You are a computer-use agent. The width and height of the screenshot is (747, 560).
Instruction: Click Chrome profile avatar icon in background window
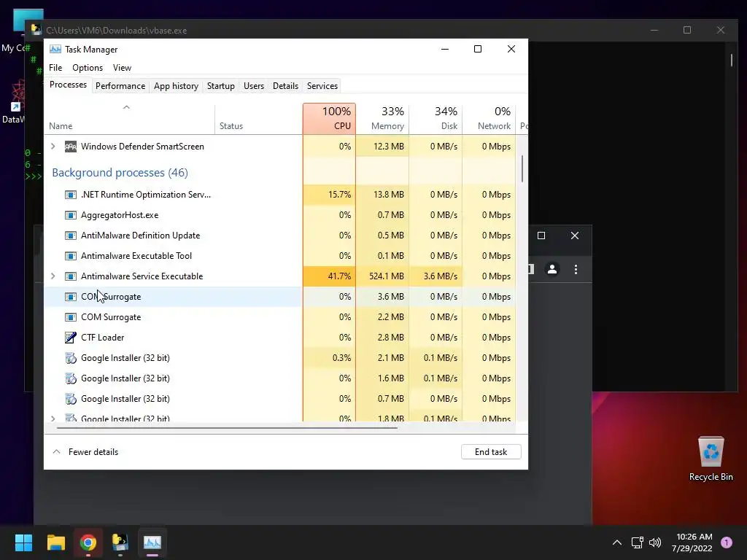[x=552, y=270]
